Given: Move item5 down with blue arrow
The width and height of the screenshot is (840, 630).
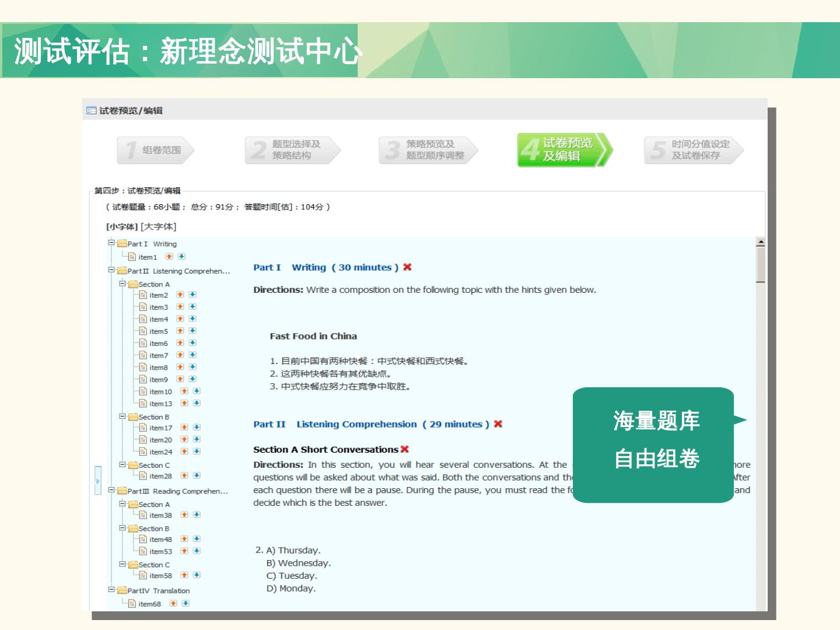Looking at the screenshot, I should click(192, 331).
